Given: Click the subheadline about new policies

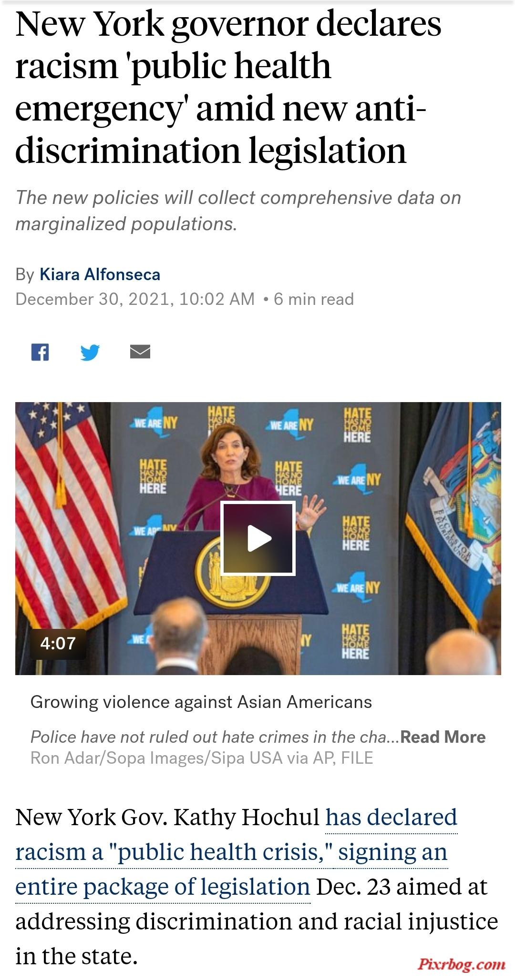Looking at the screenshot, I should point(238,211).
